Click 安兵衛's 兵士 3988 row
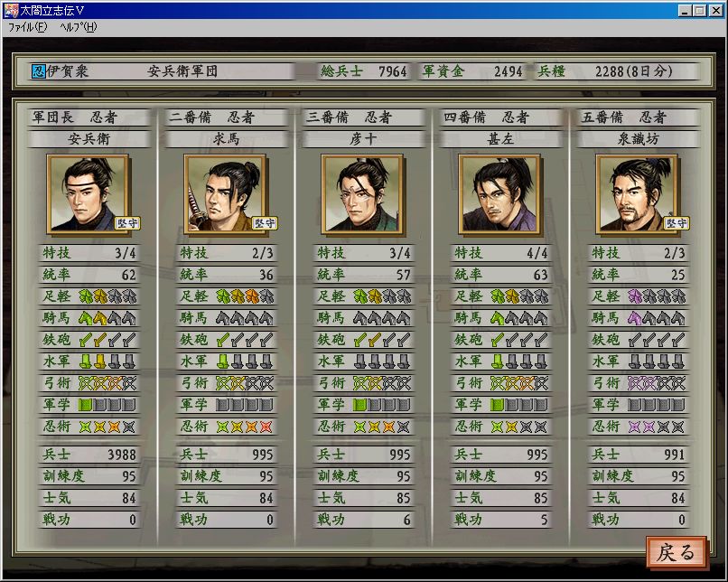 pos(89,455)
